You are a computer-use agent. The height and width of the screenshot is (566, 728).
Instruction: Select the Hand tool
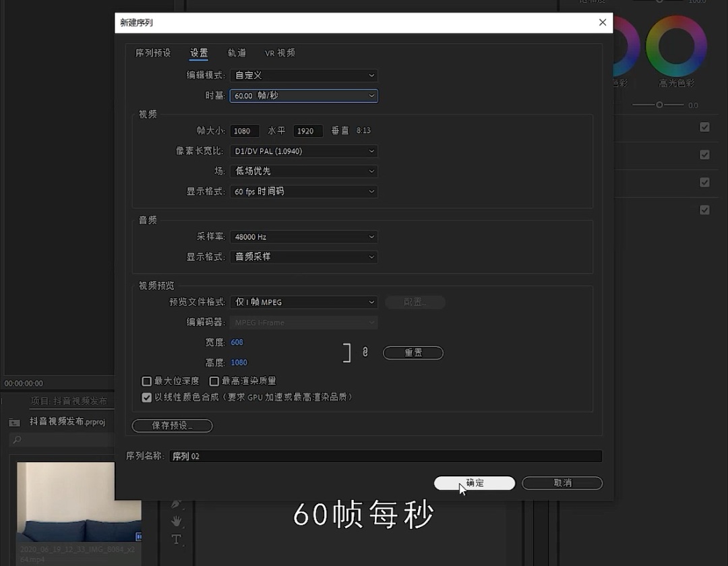coord(176,520)
